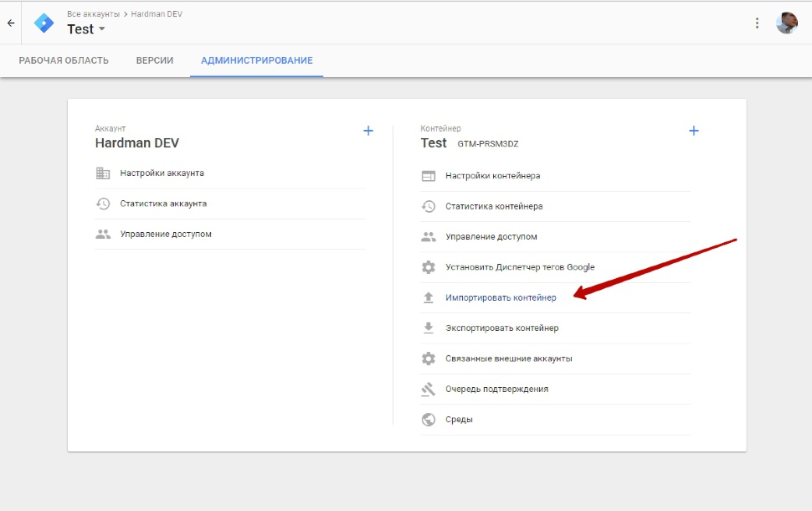The height and width of the screenshot is (511, 812).
Task: Click the Статистика аккаунта history icon
Action: coord(103,204)
